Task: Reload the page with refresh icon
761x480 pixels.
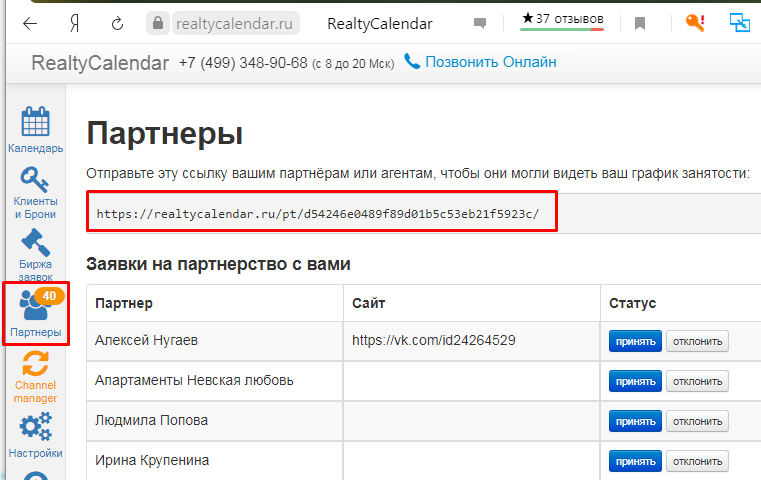Action: [118, 23]
